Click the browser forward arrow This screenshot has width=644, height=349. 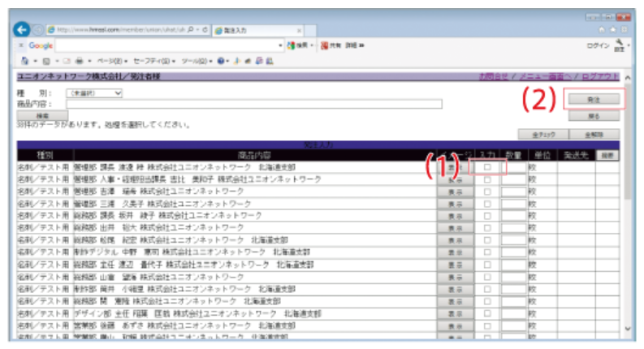point(38,30)
